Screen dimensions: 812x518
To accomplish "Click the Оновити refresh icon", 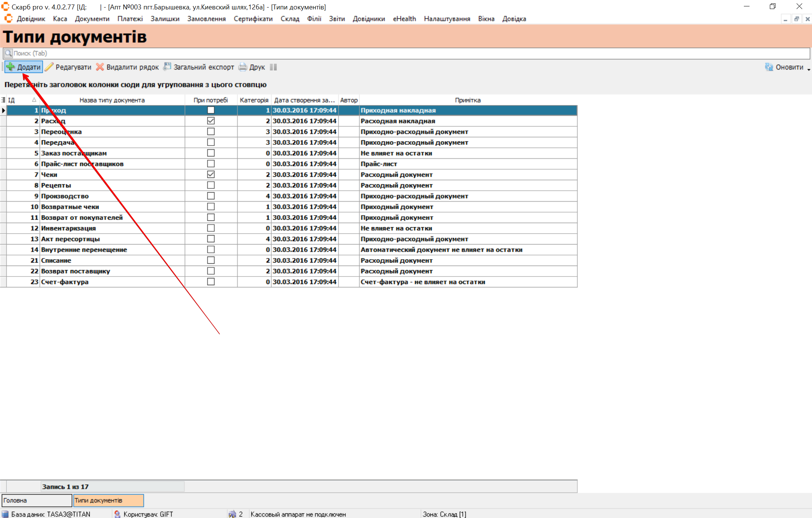I will 769,67.
